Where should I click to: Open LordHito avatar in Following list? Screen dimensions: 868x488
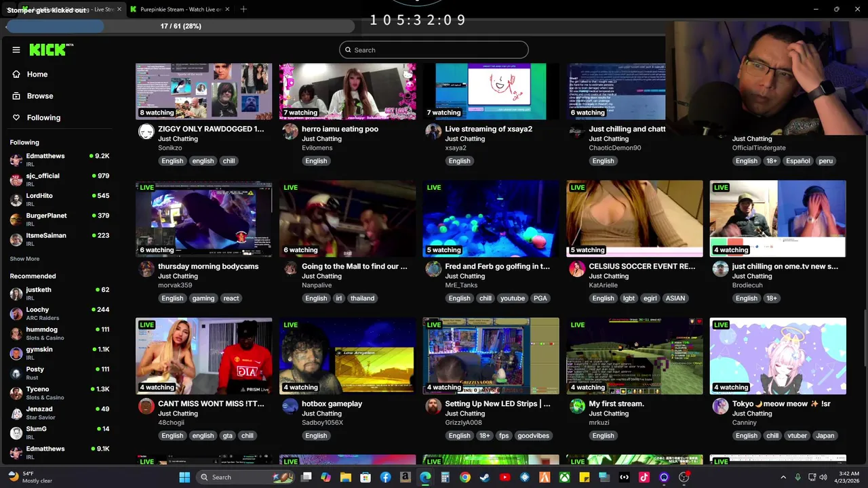(16, 199)
